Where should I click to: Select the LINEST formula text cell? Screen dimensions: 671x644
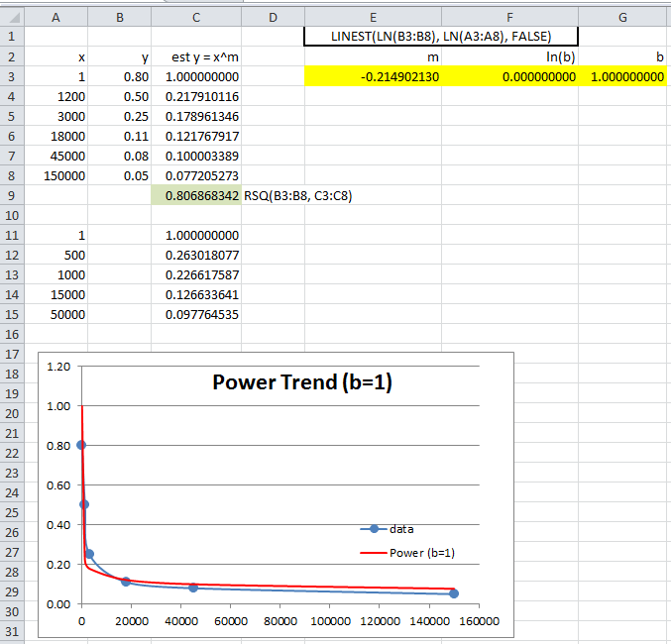click(x=441, y=37)
